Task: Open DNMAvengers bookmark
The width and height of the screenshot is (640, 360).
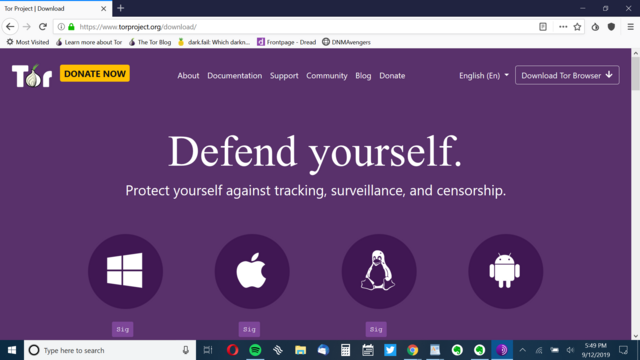Action: point(347,42)
